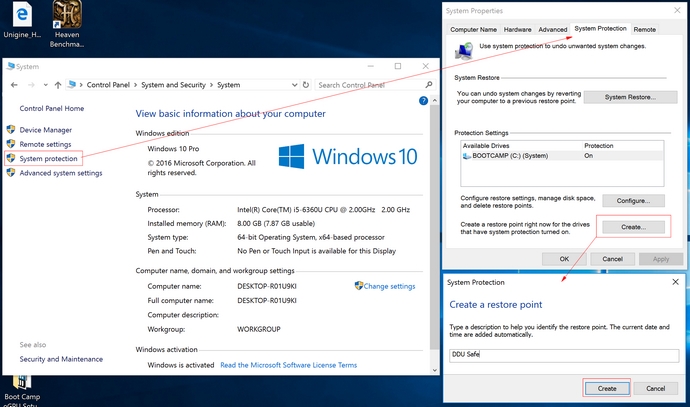
Task: Open Advanced system settings link
Action: [61, 173]
